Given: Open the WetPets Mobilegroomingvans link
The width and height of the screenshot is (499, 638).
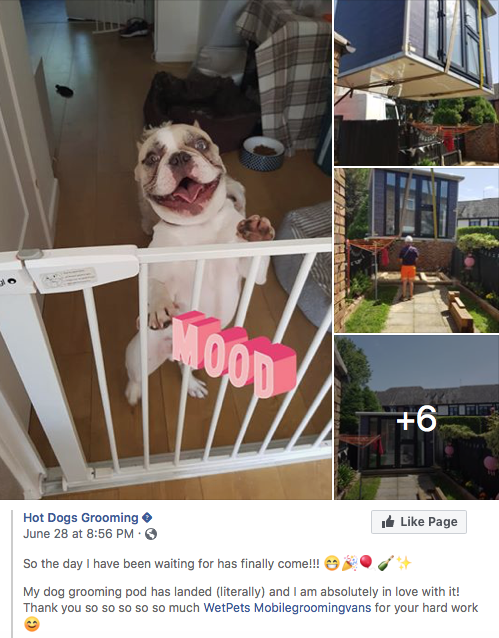Looking at the screenshot, I should pos(287,608).
